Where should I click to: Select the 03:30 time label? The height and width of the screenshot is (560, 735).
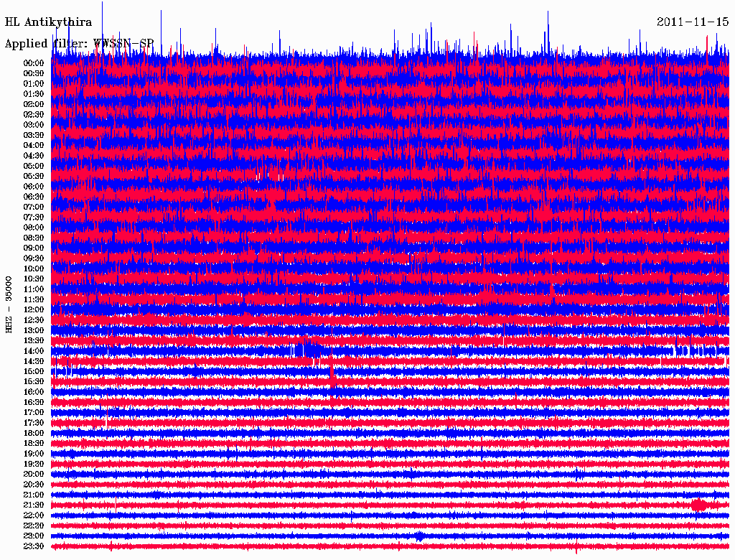point(34,135)
